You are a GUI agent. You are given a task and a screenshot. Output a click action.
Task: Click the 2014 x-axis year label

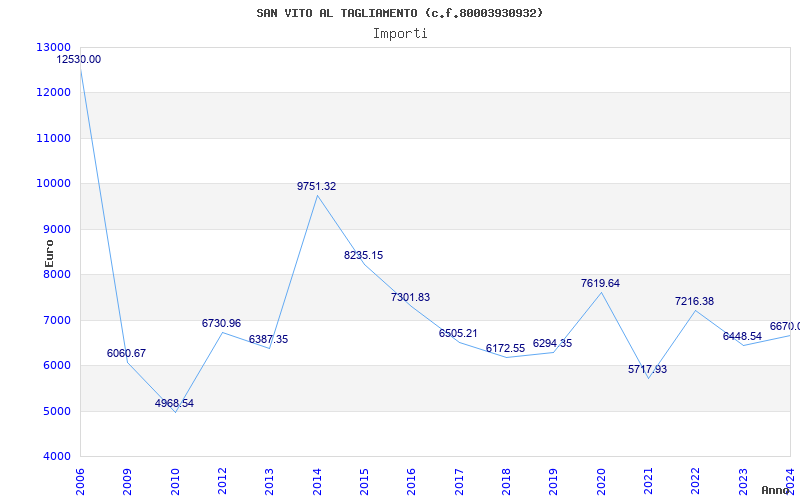[x=317, y=482]
